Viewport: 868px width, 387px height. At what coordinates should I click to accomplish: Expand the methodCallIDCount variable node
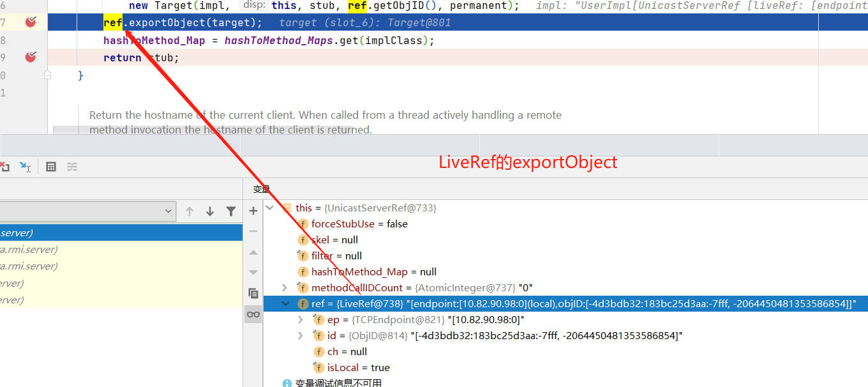click(285, 288)
